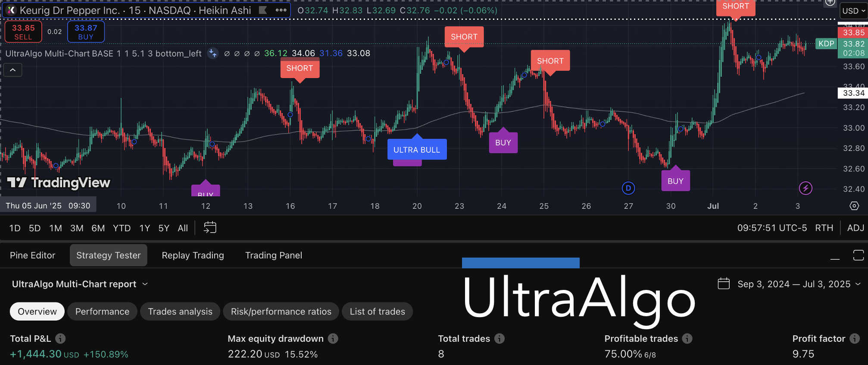The image size is (868, 365).
Task: Select the 5Y time range
Action: [x=164, y=228]
